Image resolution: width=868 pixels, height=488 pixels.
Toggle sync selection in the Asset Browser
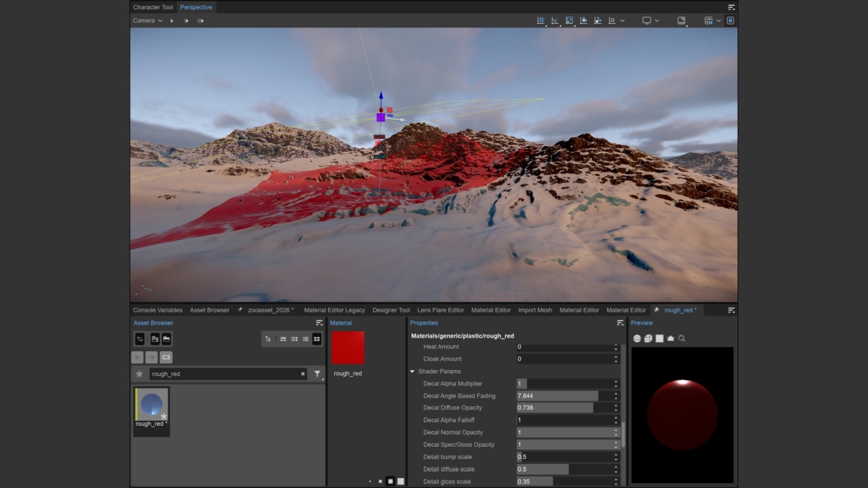pyautogui.click(x=139, y=338)
